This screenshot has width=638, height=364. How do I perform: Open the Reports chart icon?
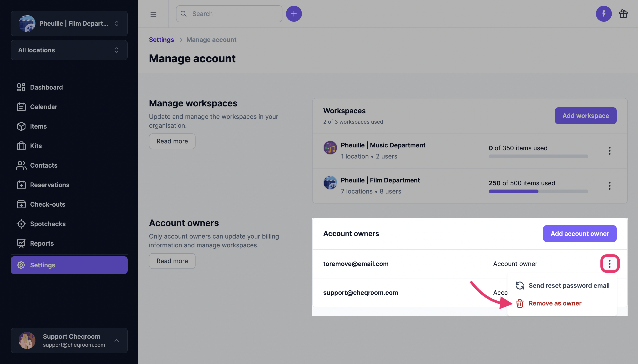click(x=21, y=243)
